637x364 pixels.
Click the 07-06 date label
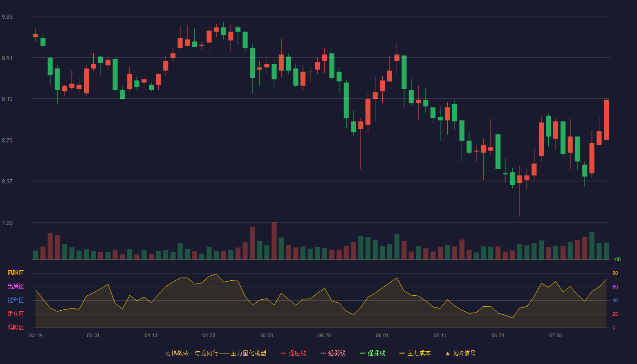(556, 335)
